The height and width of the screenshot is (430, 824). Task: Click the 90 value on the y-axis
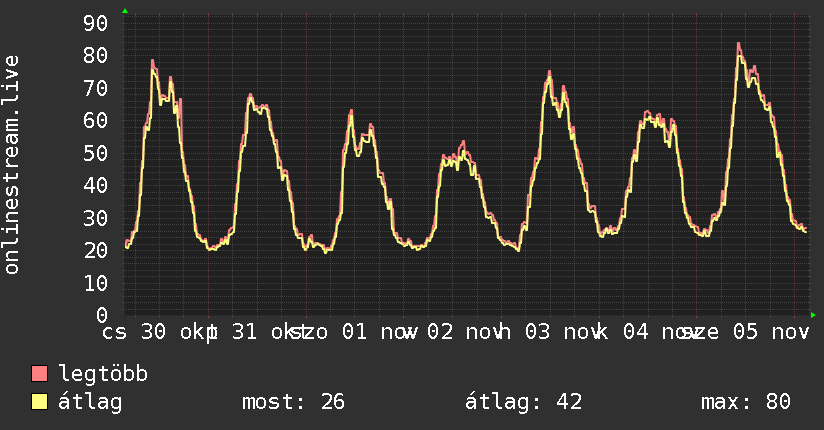point(95,23)
